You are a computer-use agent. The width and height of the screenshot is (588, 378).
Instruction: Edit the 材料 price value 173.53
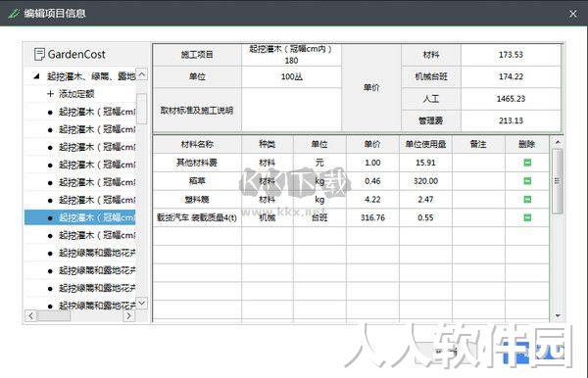coord(511,55)
